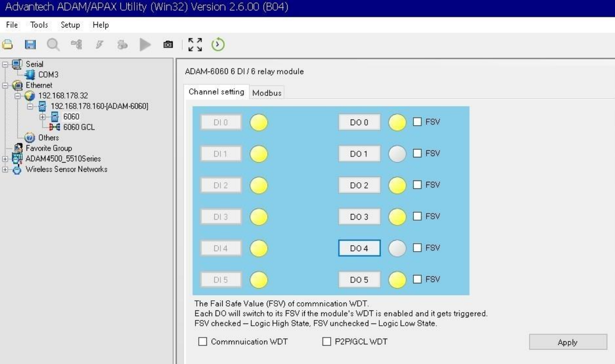
Task: Select COM3 serial port in tree
Action: point(48,75)
